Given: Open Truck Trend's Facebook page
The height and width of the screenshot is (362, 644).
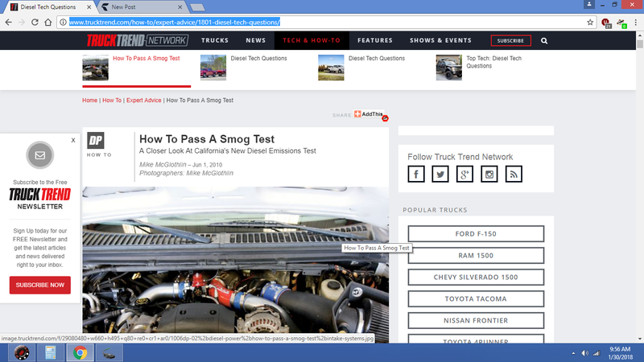Looking at the screenshot, I should (x=416, y=174).
